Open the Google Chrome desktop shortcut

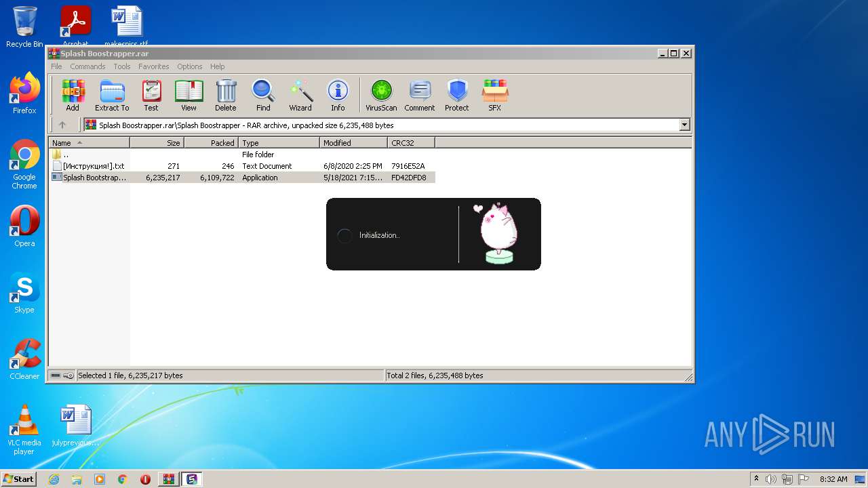pos(24,164)
